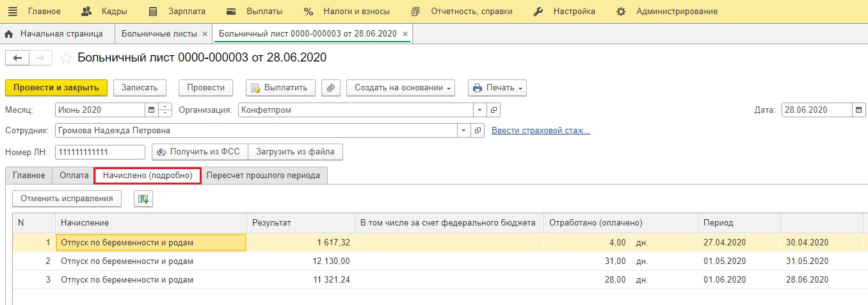The width and height of the screenshot is (868, 305).
Task: Open the Сотрудник form via square icon
Action: 478,131
